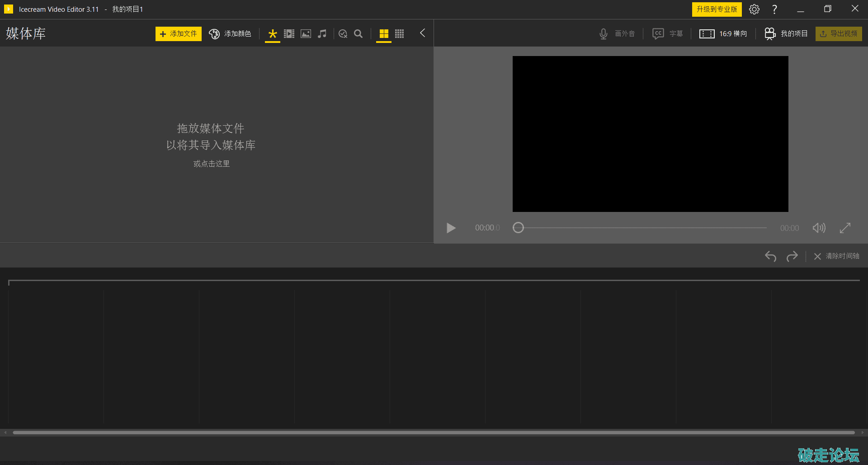Switch to large thumbnail grid view
Image resolution: width=868 pixels, height=465 pixels.
[383, 34]
